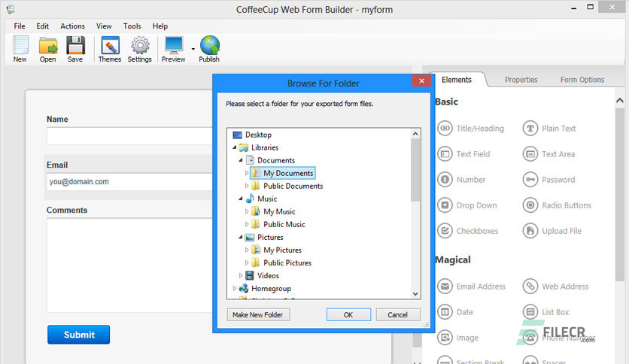Confirm folder selection with OK
This screenshot has height=364, width=629.
pos(348,314)
